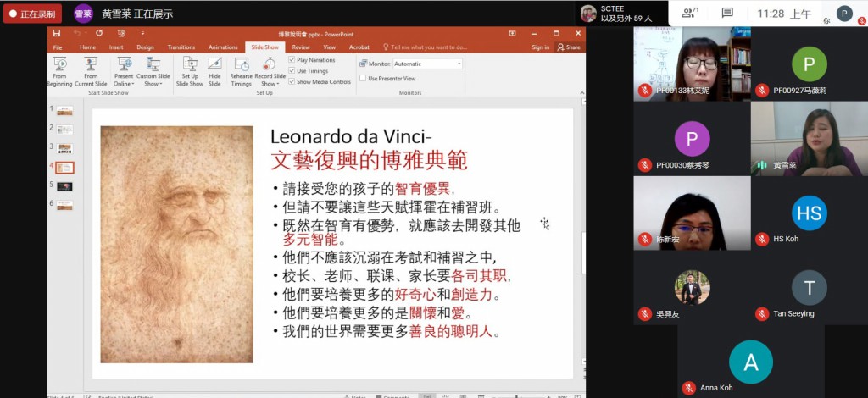Viewport: 868px width, 398px height.
Task: Click muted mic icon on HS Koh tile
Action: click(762, 240)
